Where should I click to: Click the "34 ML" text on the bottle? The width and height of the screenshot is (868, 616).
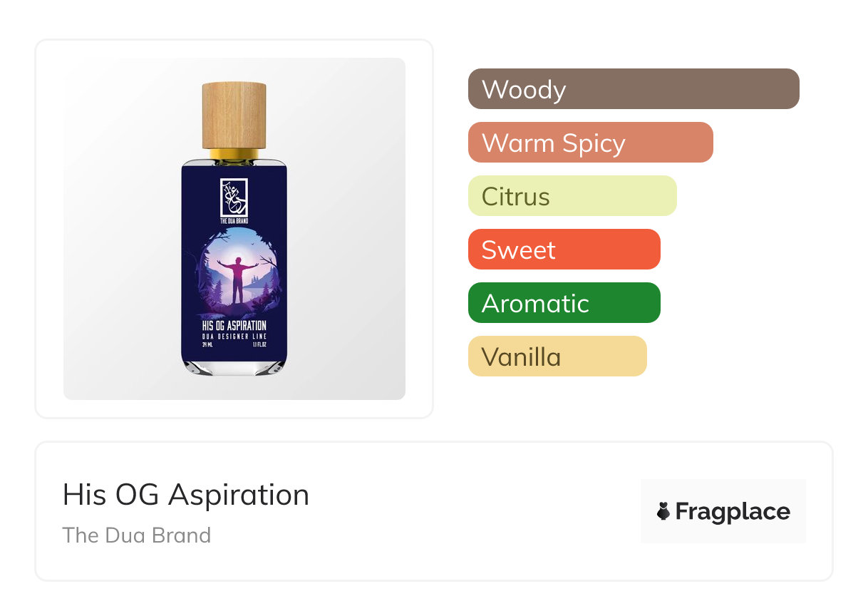coord(209,345)
